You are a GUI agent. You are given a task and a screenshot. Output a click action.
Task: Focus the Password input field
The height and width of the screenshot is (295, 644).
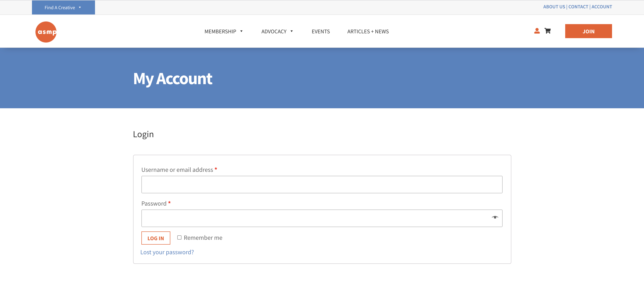click(x=322, y=218)
